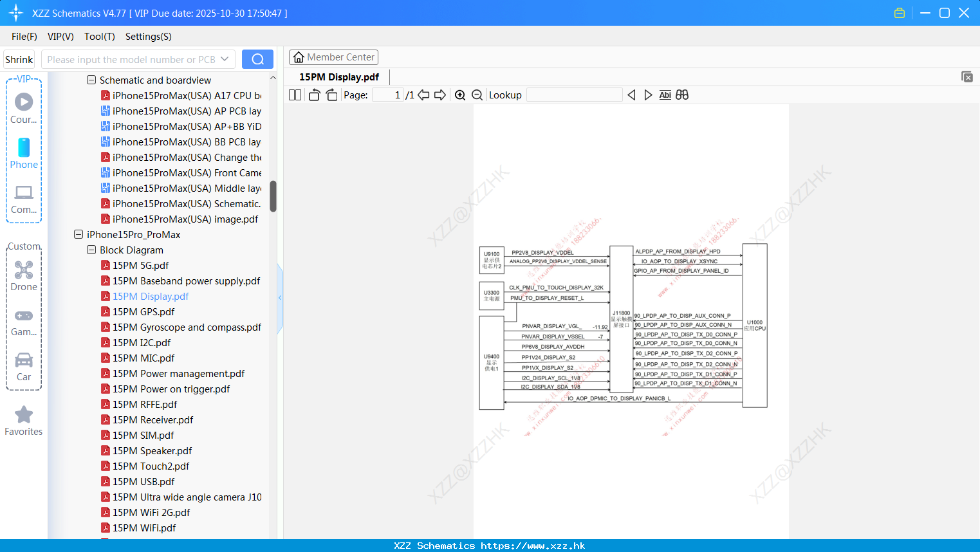Open 15PM Baseband power supply.pdf

click(x=180, y=281)
